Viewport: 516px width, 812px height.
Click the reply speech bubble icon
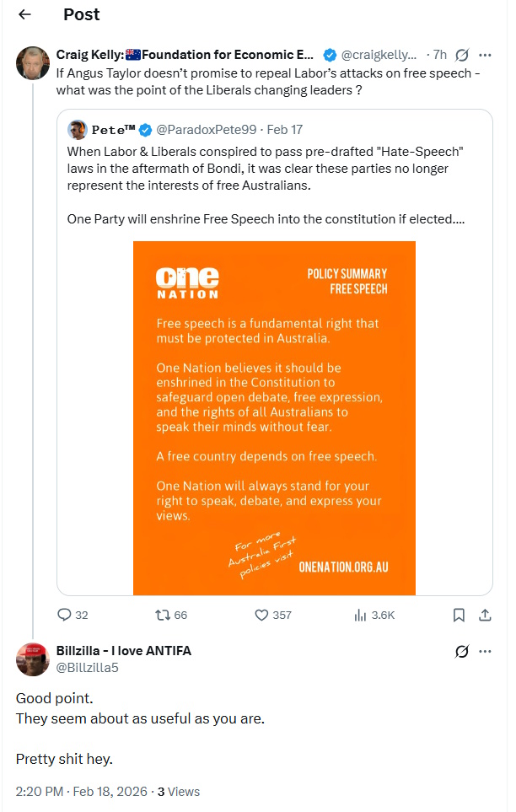pyautogui.click(x=65, y=615)
